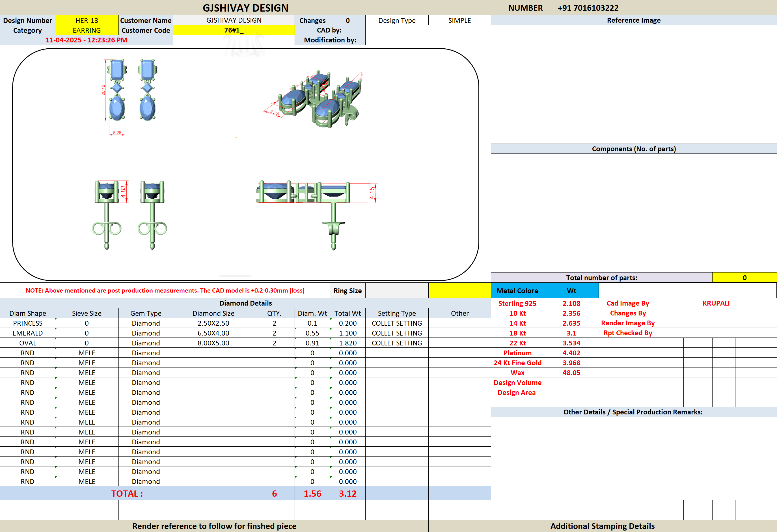Viewport: 777px width, 532px height.
Task: Click the 3D perspective earring render
Action: tap(314, 99)
